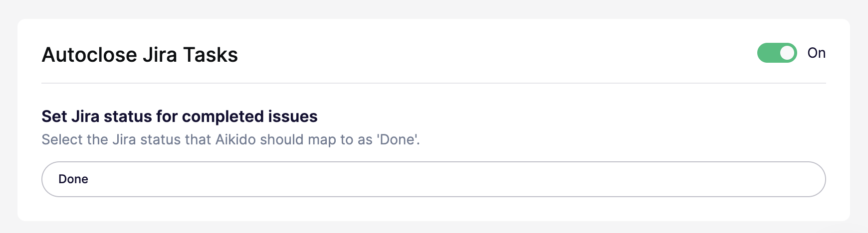Image resolution: width=868 pixels, height=233 pixels.
Task: Focus the rounded Jira status selector
Action: click(433, 179)
